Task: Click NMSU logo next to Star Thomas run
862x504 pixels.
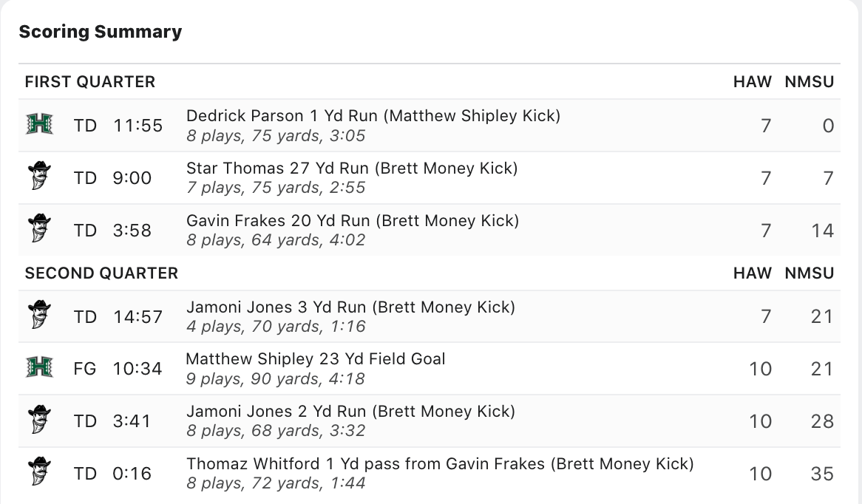Action: [39, 176]
